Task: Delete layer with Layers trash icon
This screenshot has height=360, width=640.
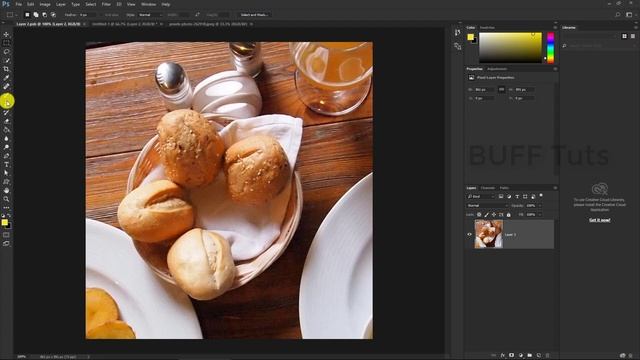Action: (x=548, y=356)
